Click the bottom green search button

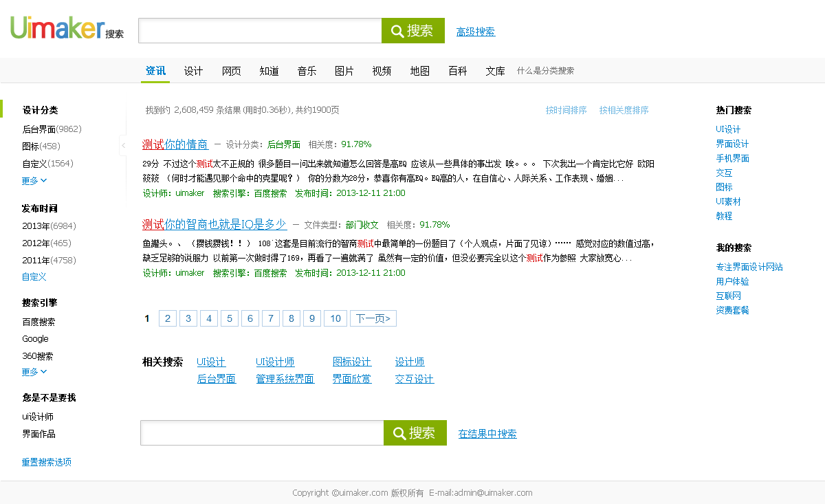pyautogui.click(x=415, y=433)
